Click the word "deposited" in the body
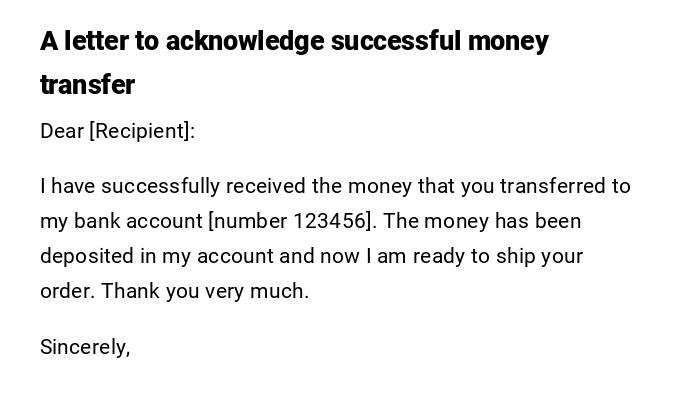 86,256
